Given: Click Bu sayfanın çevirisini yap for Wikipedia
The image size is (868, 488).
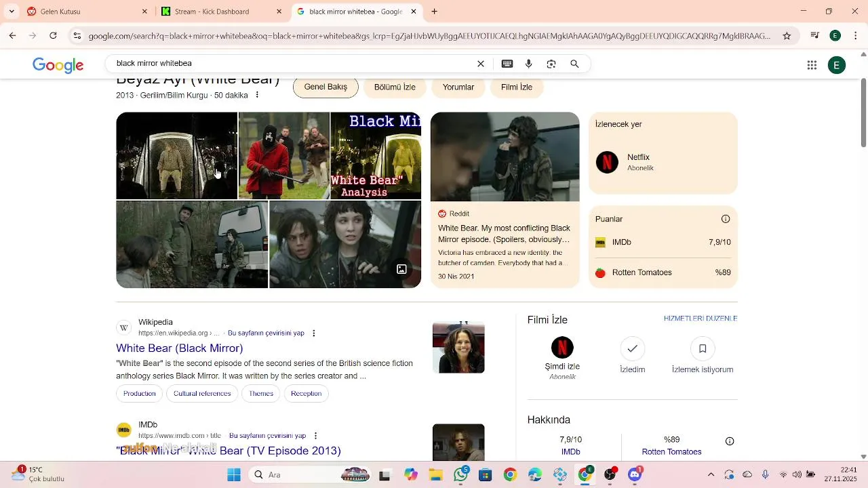Looking at the screenshot, I should [266, 333].
